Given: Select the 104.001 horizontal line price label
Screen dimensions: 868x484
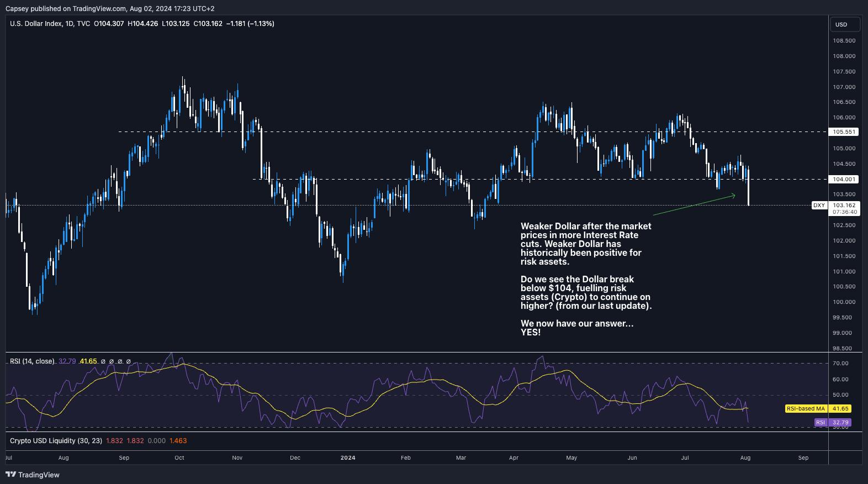Looking at the screenshot, I should coord(844,180).
